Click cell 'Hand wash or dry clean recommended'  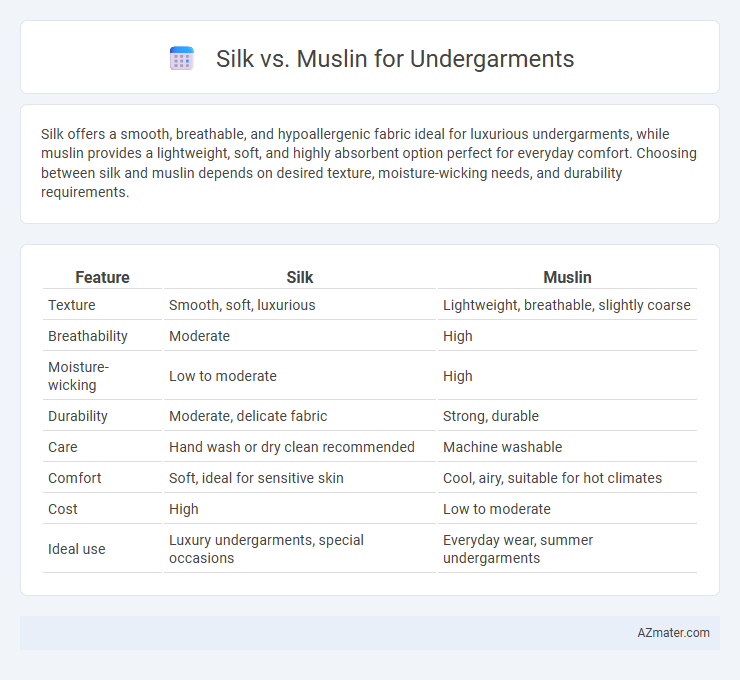coord(292,447)
